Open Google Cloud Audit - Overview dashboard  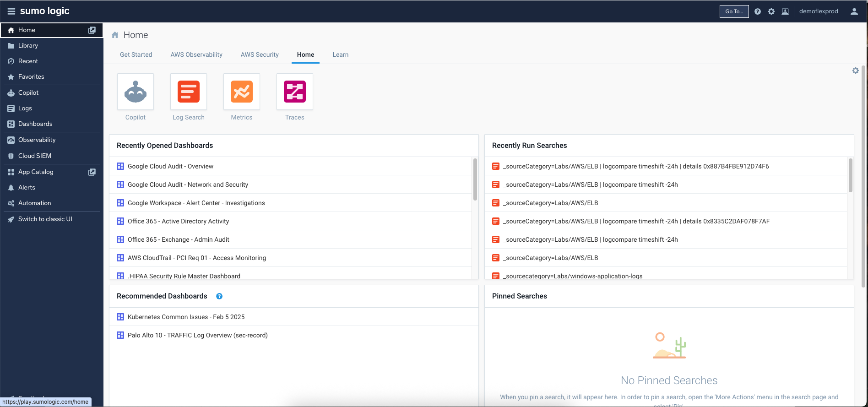[170, 166]
